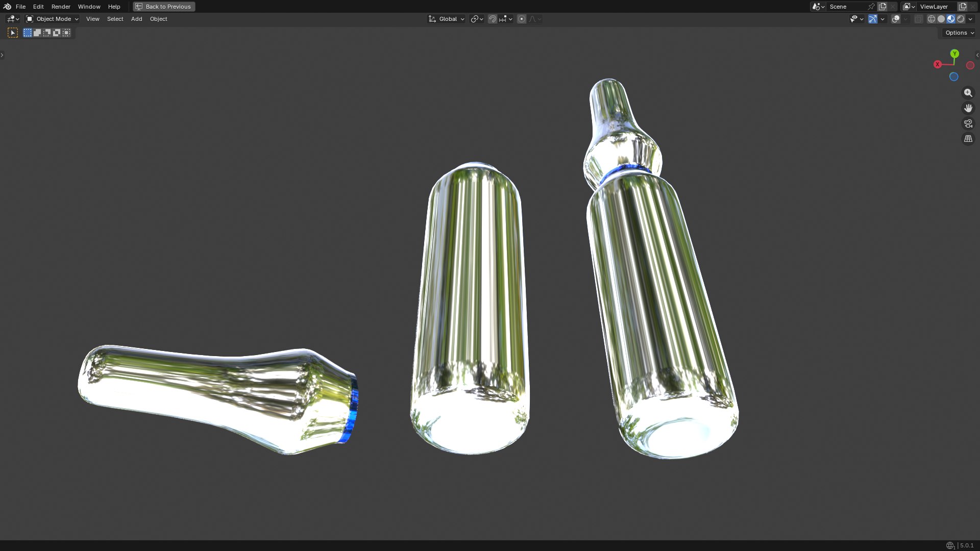Click the ViewLayer name field

(937, 7)
